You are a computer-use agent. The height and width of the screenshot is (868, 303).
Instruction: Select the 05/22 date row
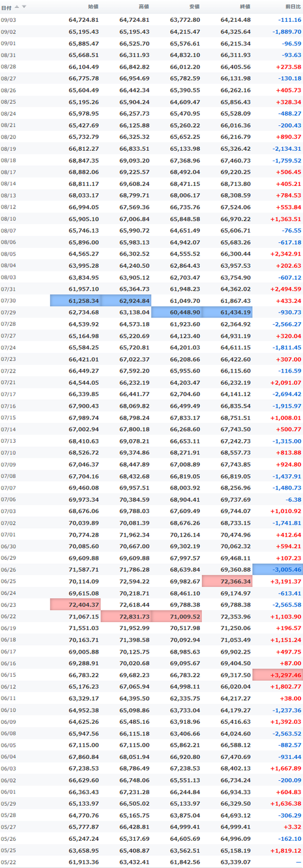151,862
